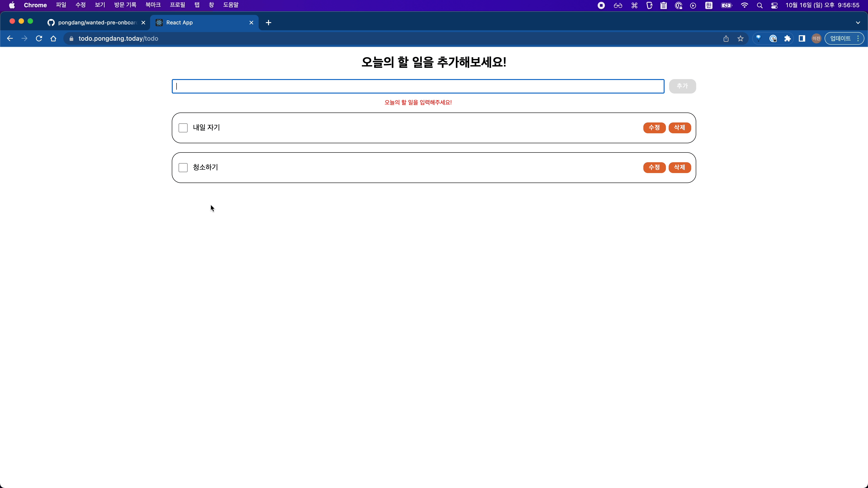Expand the tab search chevron
Screen dimensions: 868x488
click(858, 23)
